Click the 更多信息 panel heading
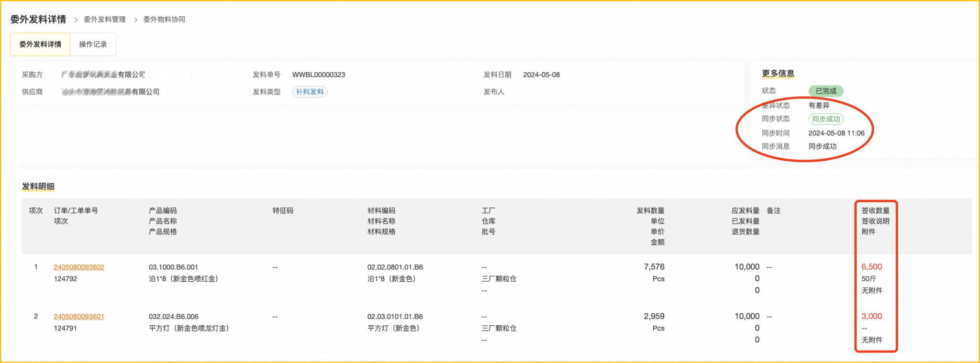The height and width of the screenshot is (363, 980). [x=778, y=73]
